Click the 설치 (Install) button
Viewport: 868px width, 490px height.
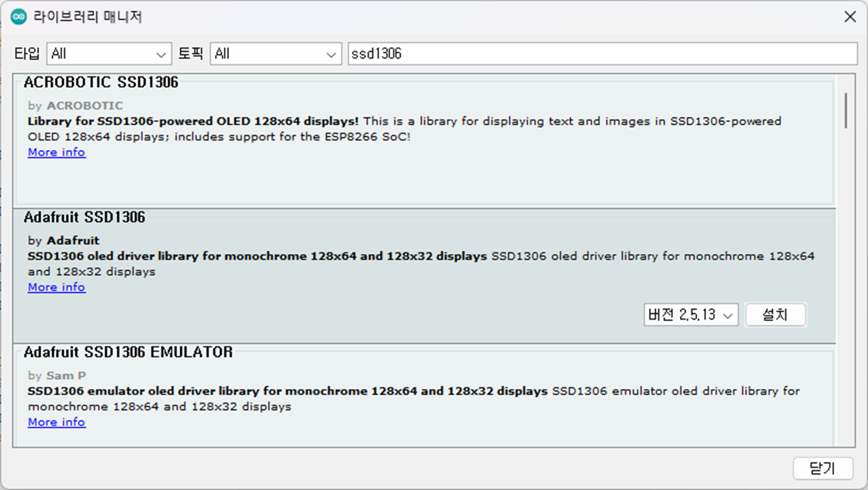775,315
